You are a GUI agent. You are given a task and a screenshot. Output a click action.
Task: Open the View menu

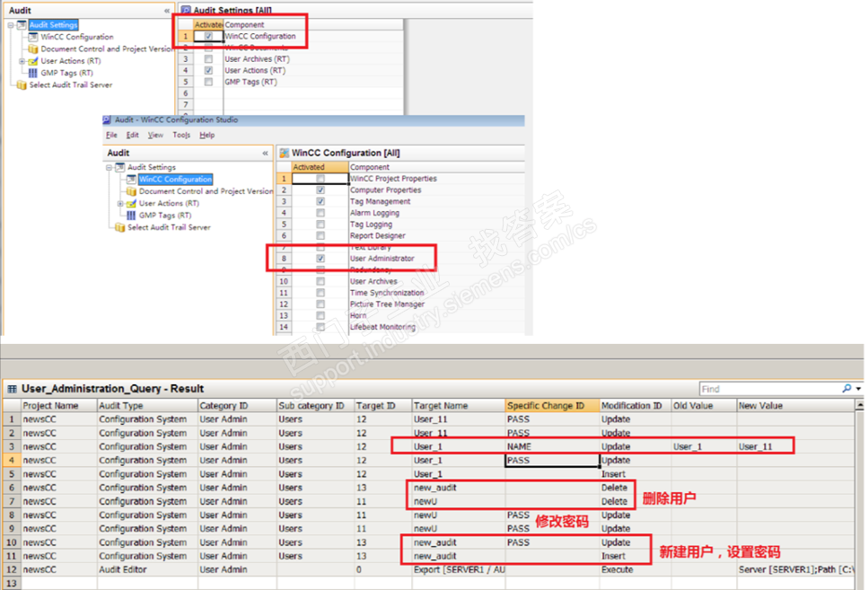click(x=155, y=135)
